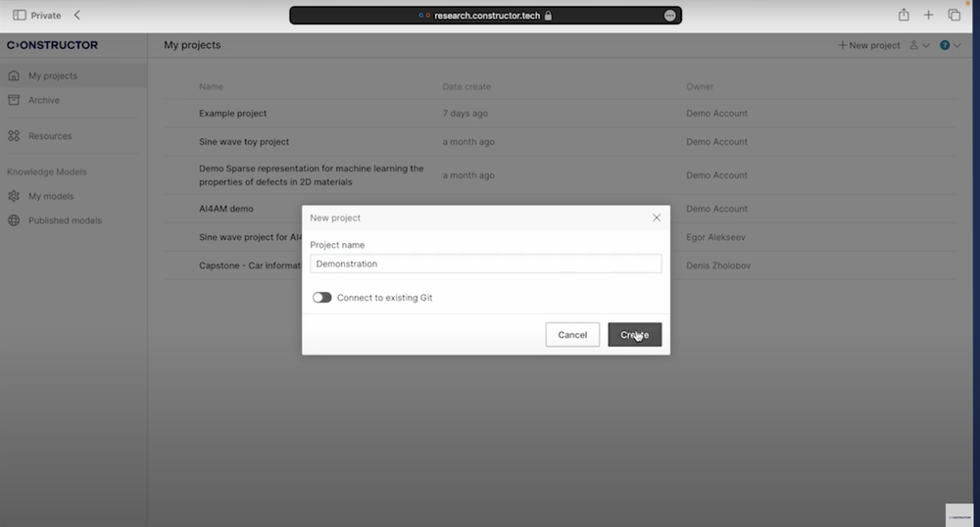Click the Date create column header
Screen dimensions: 980x527
[x=466, y=86]
